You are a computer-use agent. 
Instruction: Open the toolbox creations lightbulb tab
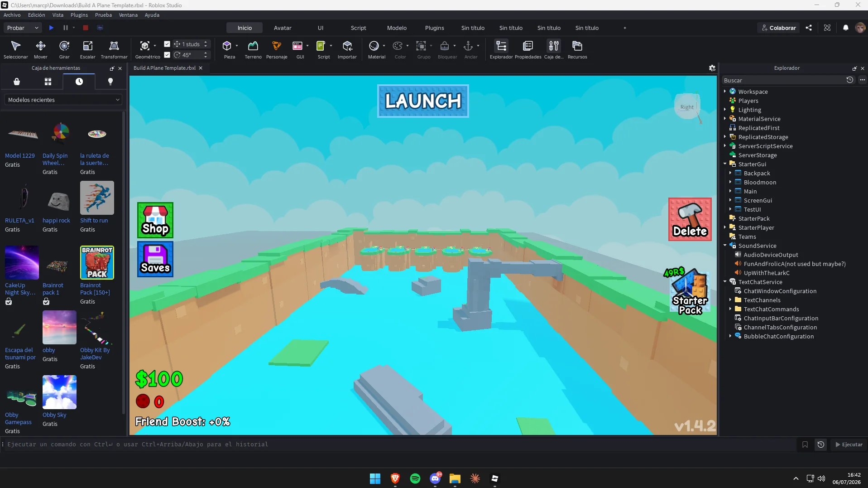click(x=110, y=82)
